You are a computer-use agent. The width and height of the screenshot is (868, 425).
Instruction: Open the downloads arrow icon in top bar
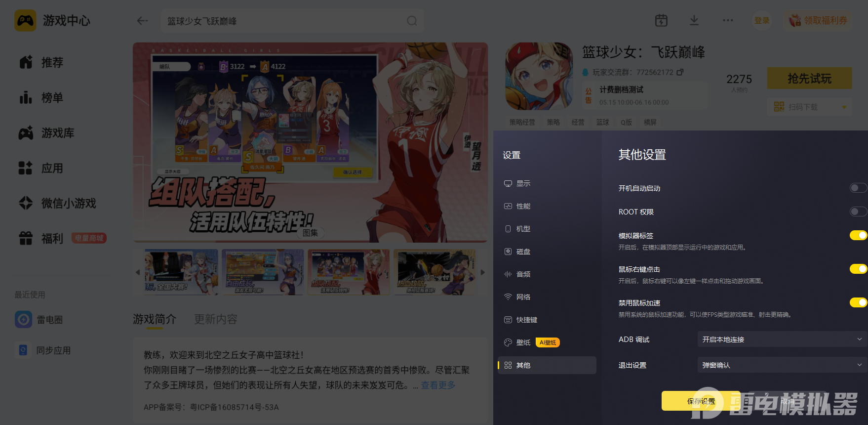(694, 20)
